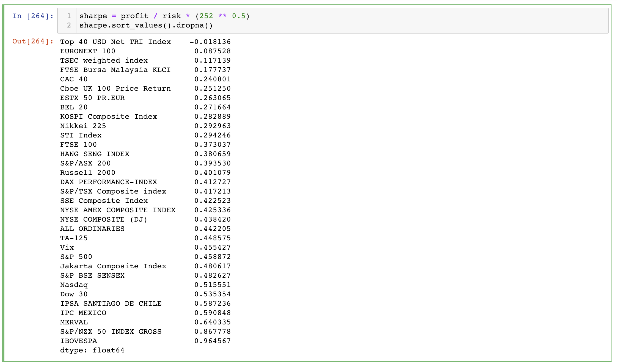Click line number 2 in the code gutter
The height and width of the screenshot is (364, 617).
tap(69, 25)
